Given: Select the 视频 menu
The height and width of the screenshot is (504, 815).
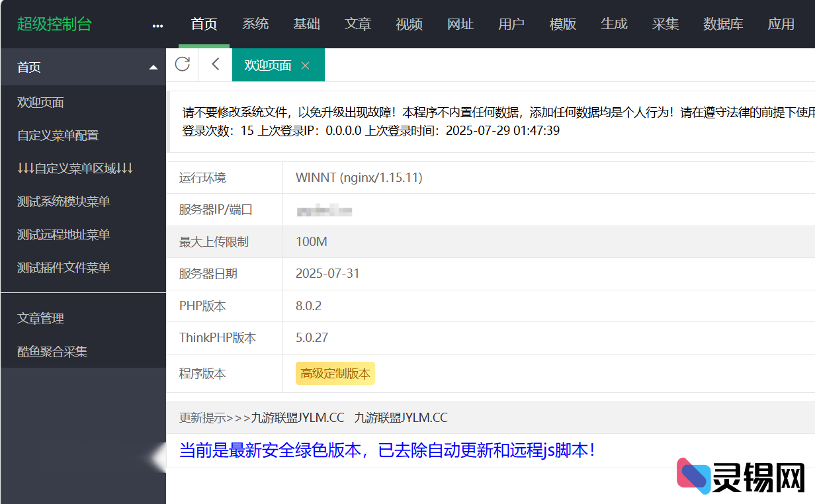Looking at the screenshot, I should 409,24.
